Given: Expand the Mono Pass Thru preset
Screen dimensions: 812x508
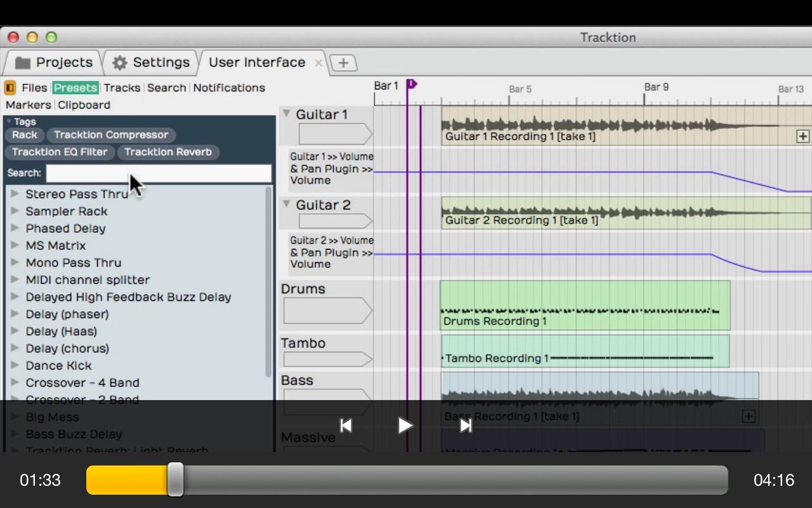Looking at the screenshot, I should click(x=15, y=262).
